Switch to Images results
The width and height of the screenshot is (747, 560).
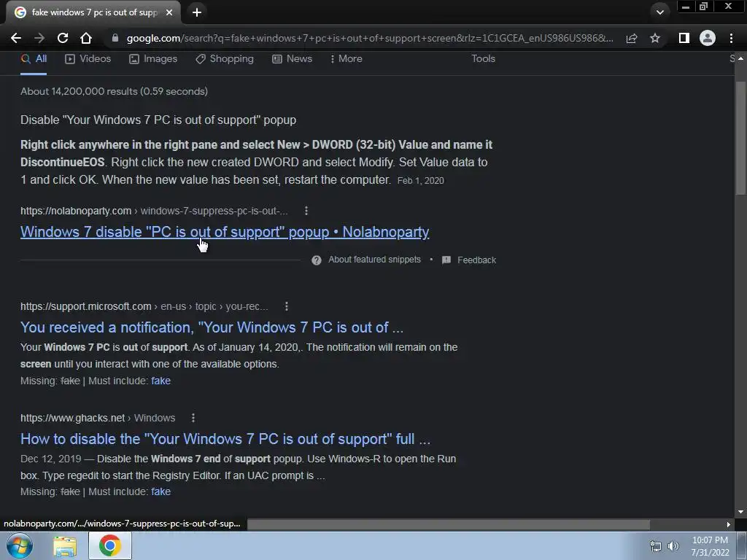point(153,58)
